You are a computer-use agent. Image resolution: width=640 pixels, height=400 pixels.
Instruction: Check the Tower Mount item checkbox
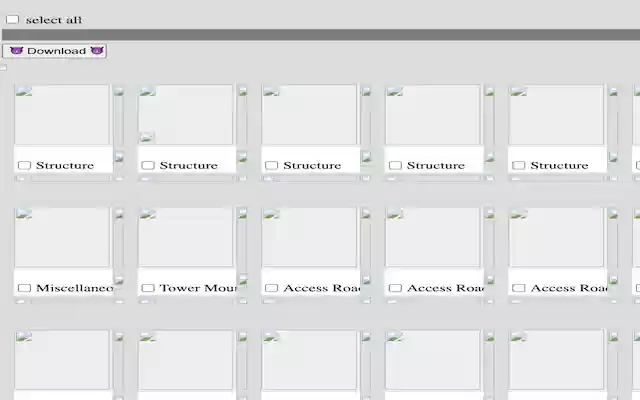coord(148,288)
